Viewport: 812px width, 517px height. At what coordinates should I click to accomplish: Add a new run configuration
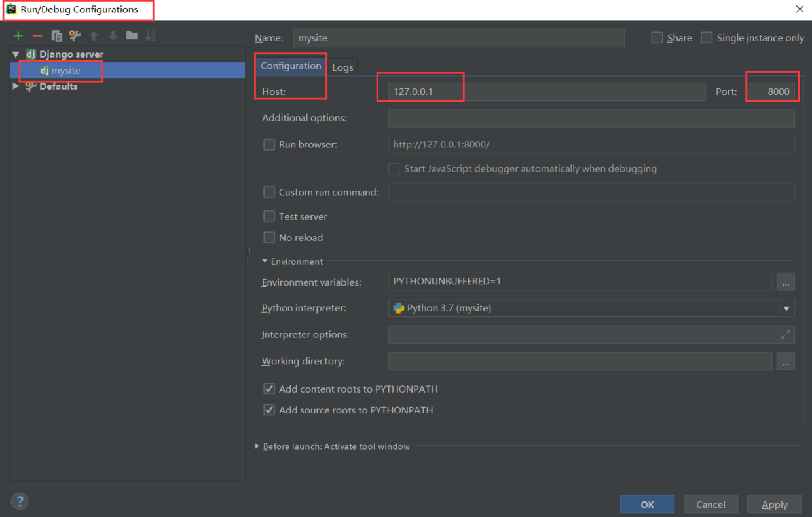point(18,35)
